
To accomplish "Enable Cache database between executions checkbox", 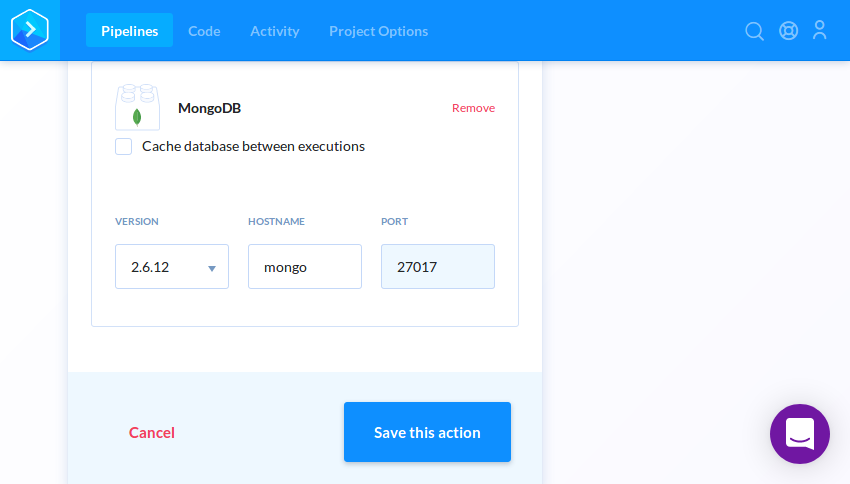I will coord(124,146).
